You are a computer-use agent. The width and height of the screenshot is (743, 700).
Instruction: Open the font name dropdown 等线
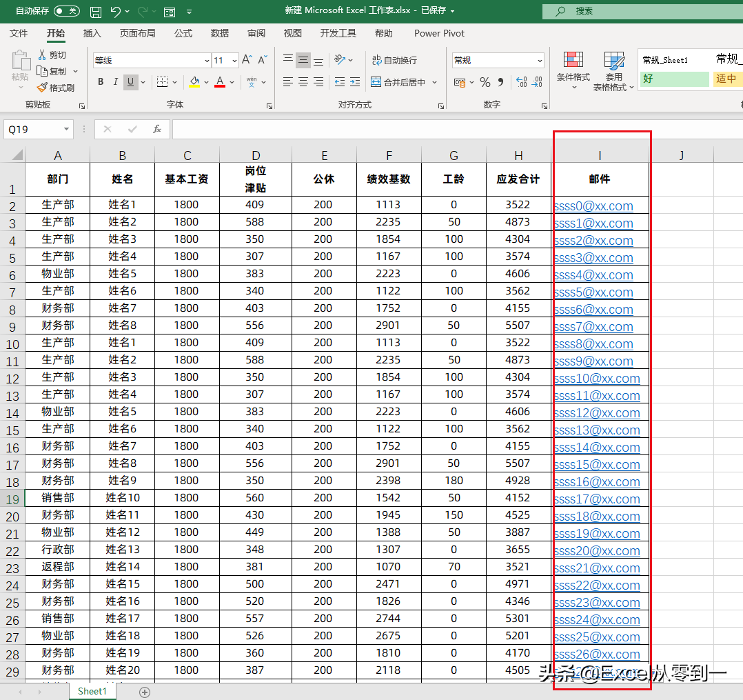pyautogui.click(x=207, y=61)
